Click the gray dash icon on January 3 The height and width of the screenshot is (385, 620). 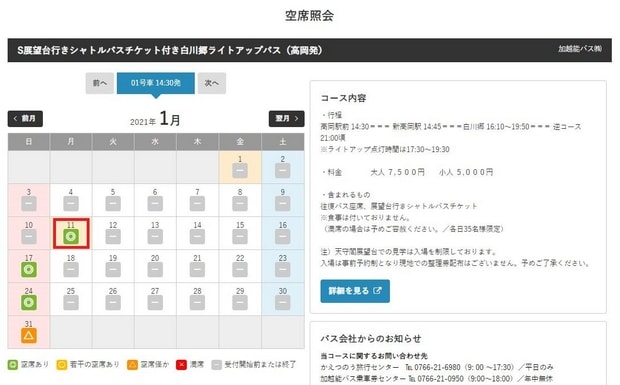(x=28, y=204)
